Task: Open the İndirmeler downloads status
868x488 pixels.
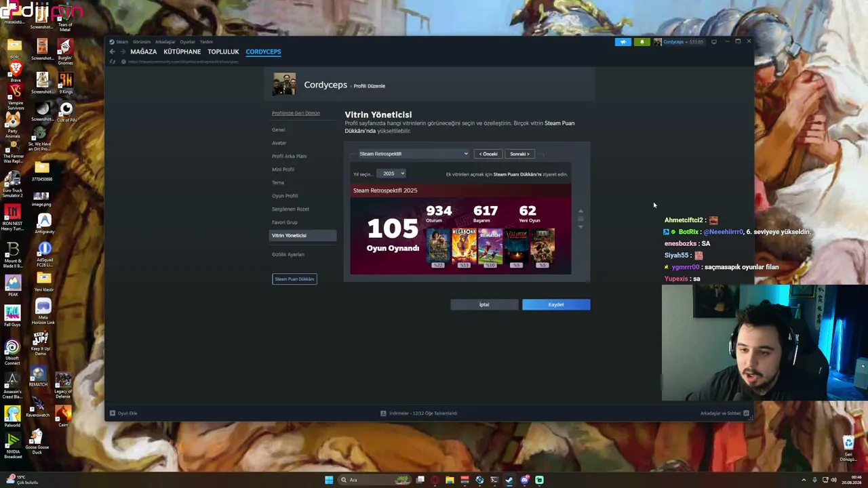Action: tap(419, 413)
